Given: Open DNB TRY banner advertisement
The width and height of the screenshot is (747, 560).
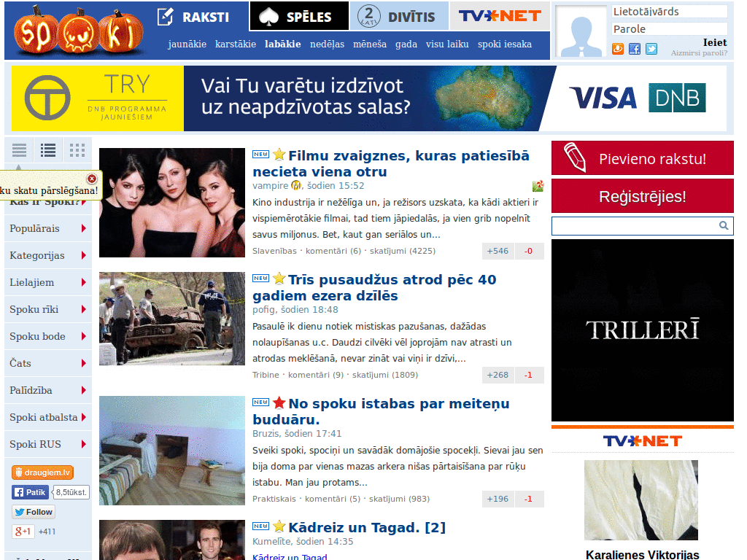Looking at the screenshot, I should [x=369, y=98].
